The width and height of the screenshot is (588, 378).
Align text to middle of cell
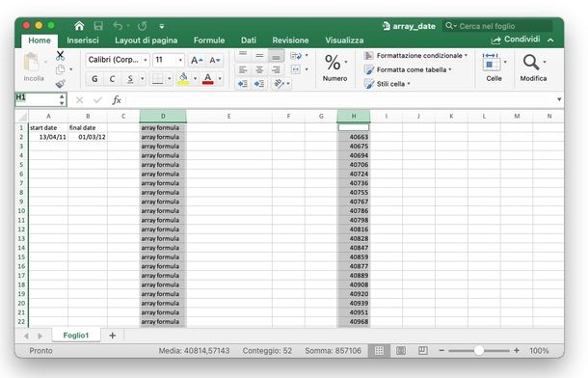[x=259, y=55]
